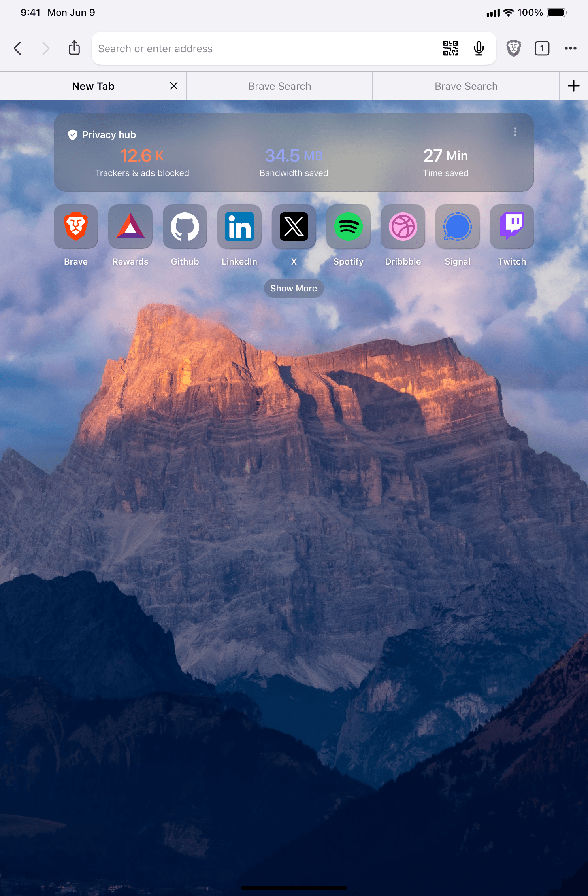Viewport: 588px width, 896px height.
Task: Tap the QR code scanner icon
Action: [450, 48]
